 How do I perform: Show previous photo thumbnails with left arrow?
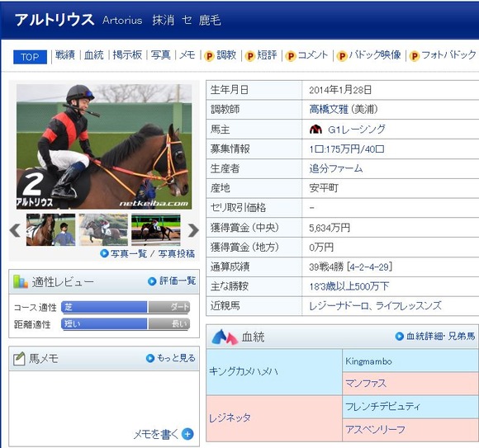coord(15,230)
